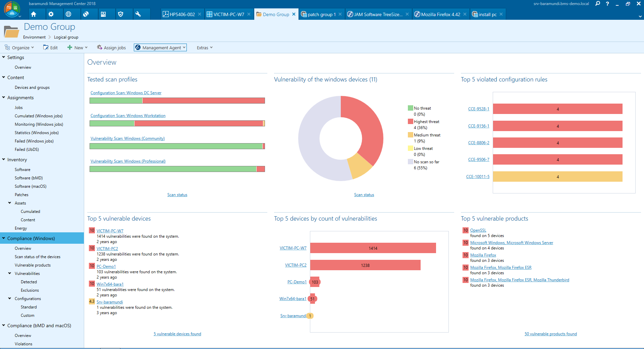Viewport: 644px width, 349px height.
Task: Open VICTIM-PC-W7 link in Top 5 vulnerable devices
Action: pos(110,231)
